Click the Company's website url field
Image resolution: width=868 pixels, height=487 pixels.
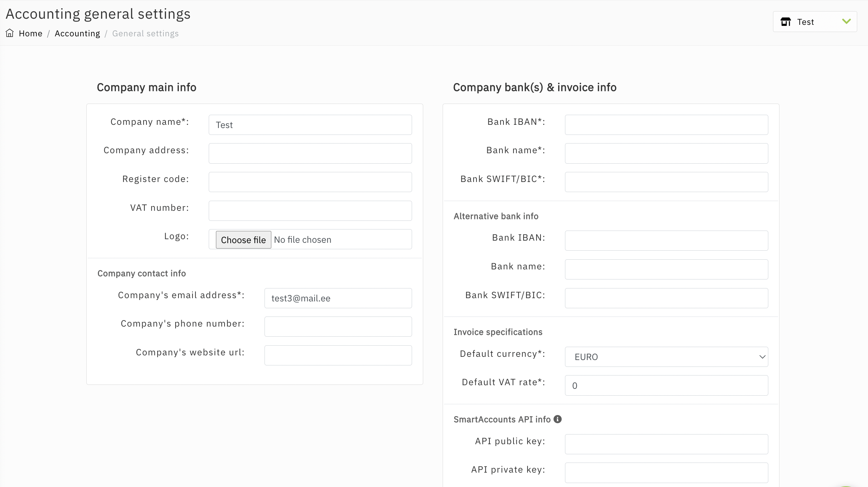pyautogui.click(x=338, y=355)
